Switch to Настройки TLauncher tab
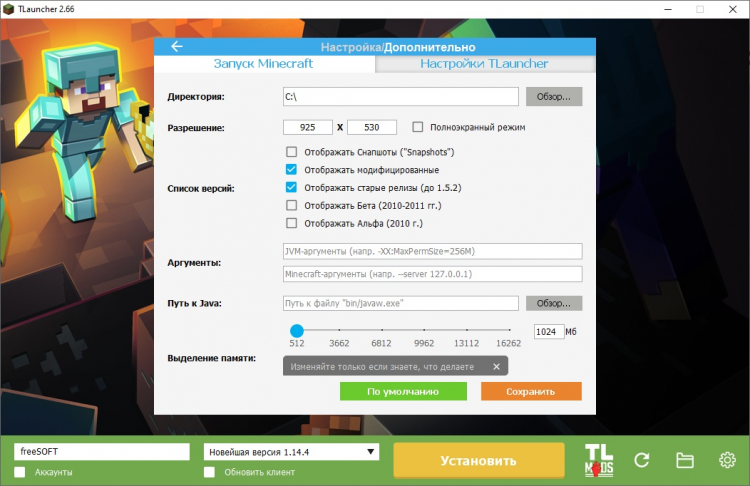 [485, 64]
